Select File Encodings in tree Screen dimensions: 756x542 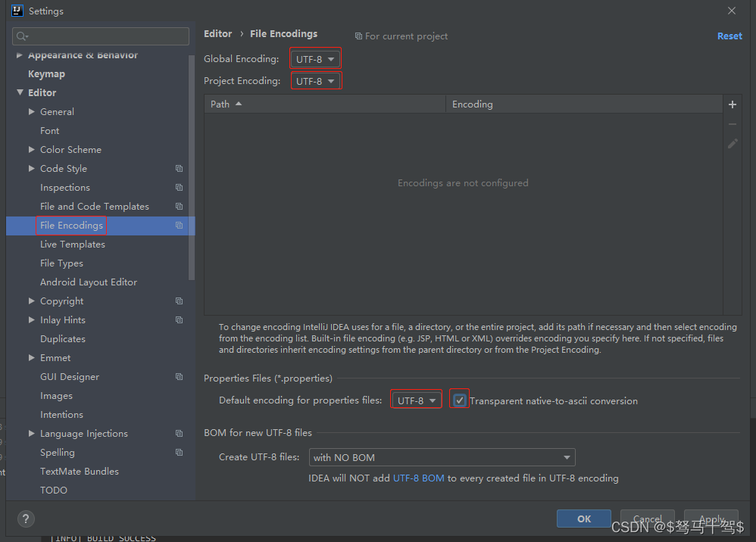[71, 226]
